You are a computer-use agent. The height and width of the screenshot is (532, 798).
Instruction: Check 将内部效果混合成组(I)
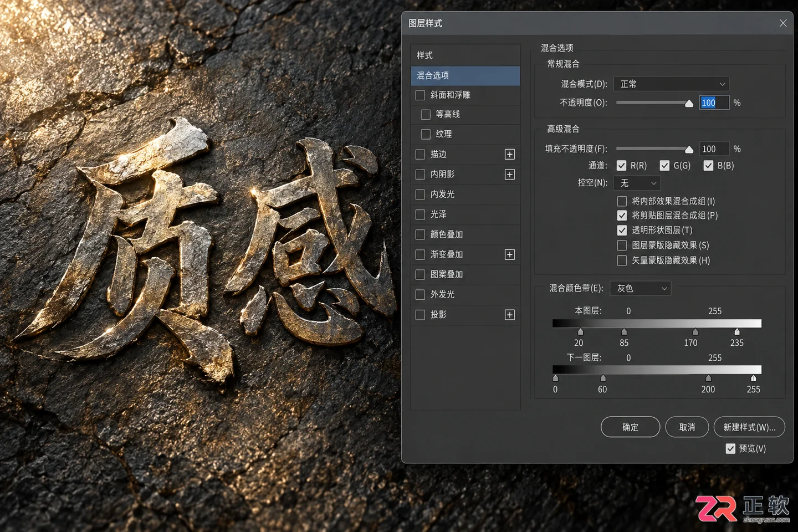click(x=622, y=201)
